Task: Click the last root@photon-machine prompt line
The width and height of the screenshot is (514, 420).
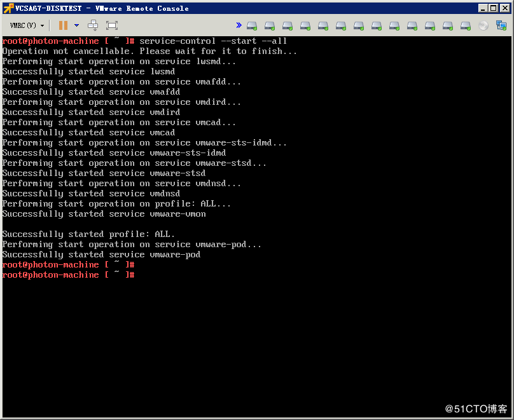Action: [x=69, y=274]
